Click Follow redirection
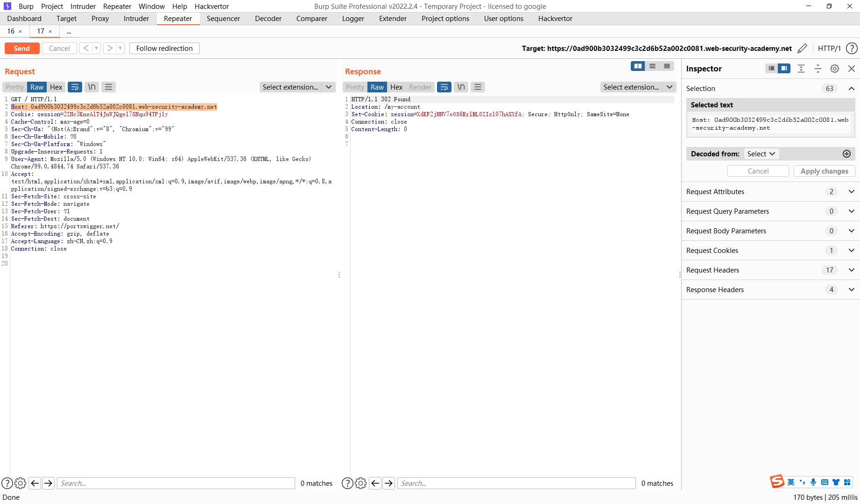Image resolution: width=860 pixels, height=504 pixels. point(164,48)
